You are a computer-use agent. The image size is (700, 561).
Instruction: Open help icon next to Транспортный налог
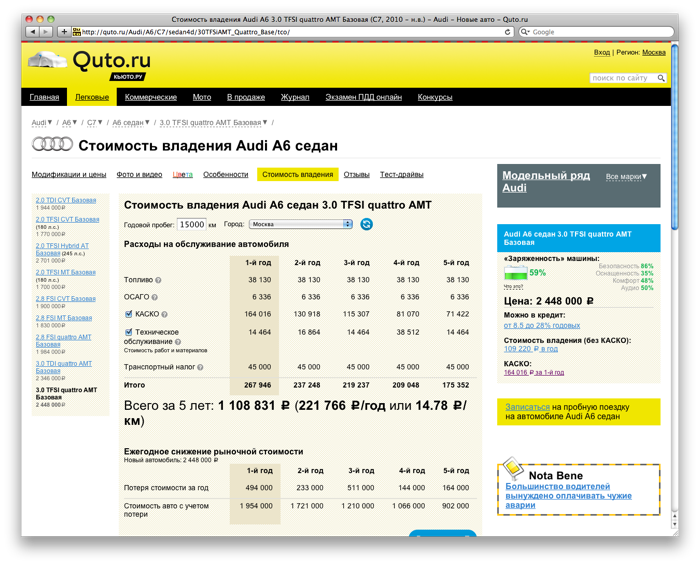click(200, 367)
